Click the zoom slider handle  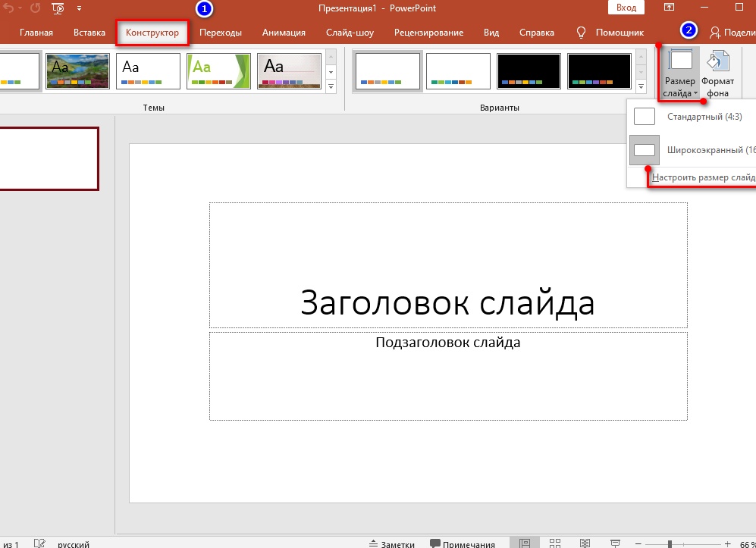coord(670,545)
